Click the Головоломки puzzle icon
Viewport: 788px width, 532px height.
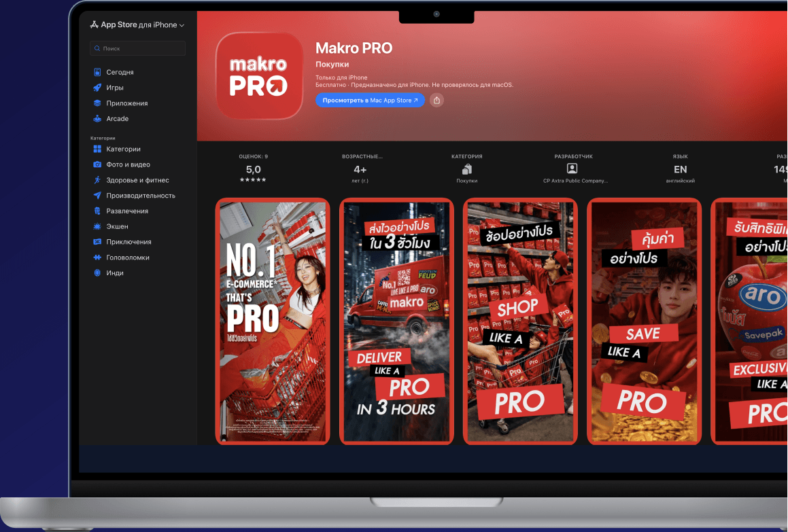pyautogui.click(x=97, y=258)
